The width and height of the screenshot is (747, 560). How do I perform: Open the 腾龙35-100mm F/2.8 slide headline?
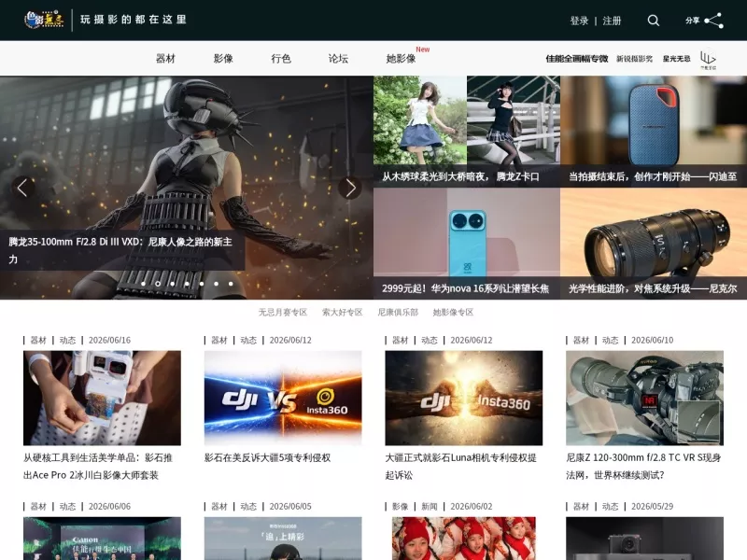[120, 250]
